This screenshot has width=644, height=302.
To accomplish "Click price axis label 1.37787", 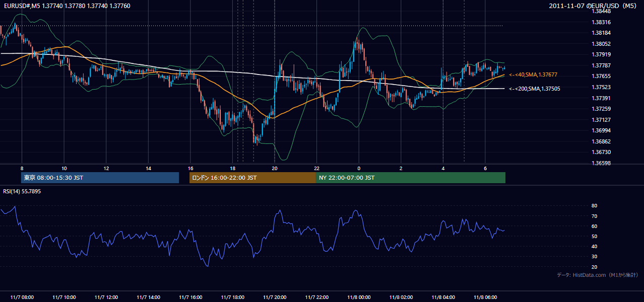I will tap(601, 65).
